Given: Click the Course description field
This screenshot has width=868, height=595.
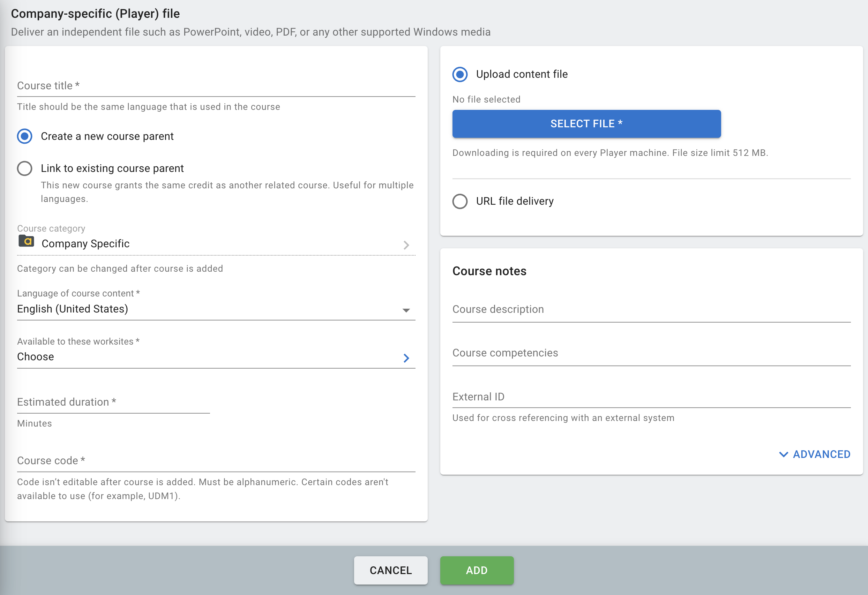Looking at the screenshot, I should 651,309.
